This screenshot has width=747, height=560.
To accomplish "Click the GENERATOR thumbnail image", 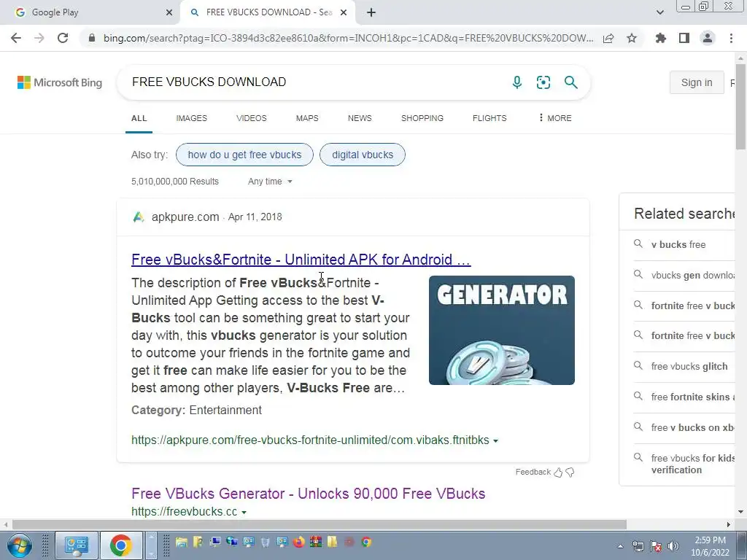I will coord(502,330).
